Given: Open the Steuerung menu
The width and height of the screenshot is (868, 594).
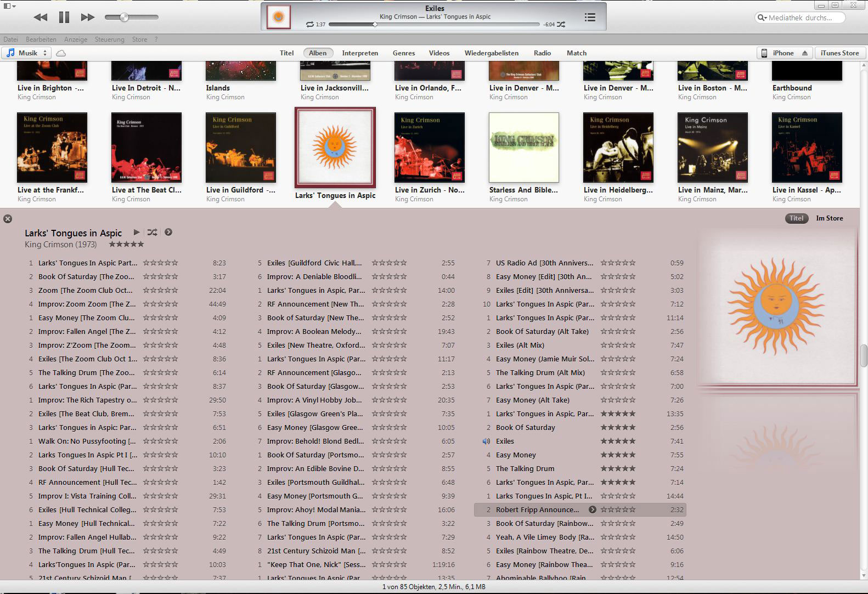Looking at the screenshot, I should pos(110,39).
